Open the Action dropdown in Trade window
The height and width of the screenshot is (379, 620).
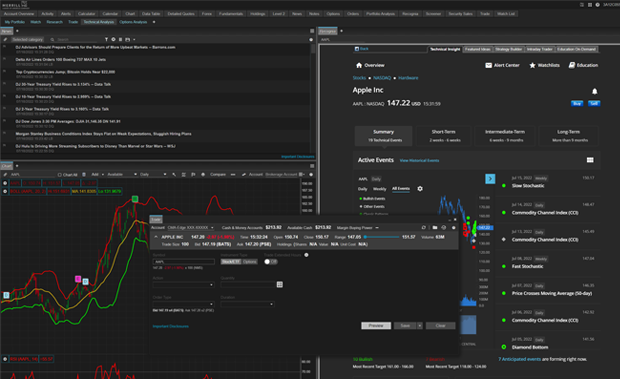click(x=183, y=285)
